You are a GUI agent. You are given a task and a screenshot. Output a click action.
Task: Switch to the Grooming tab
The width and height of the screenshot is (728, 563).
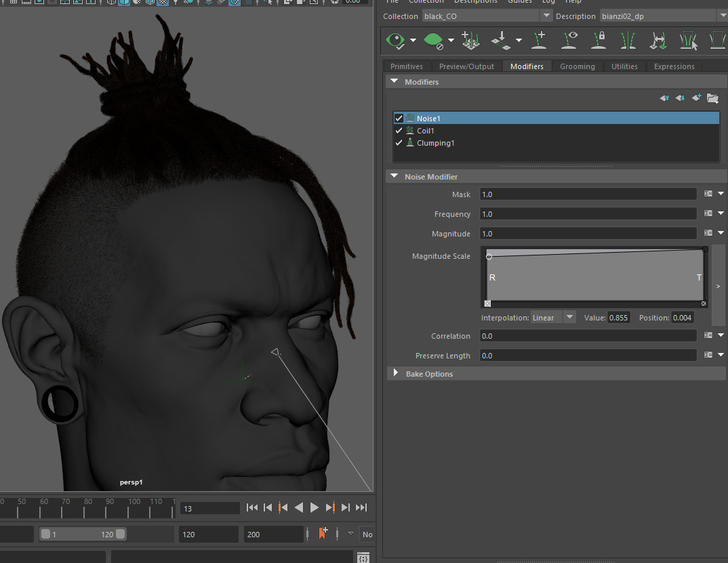577,66
